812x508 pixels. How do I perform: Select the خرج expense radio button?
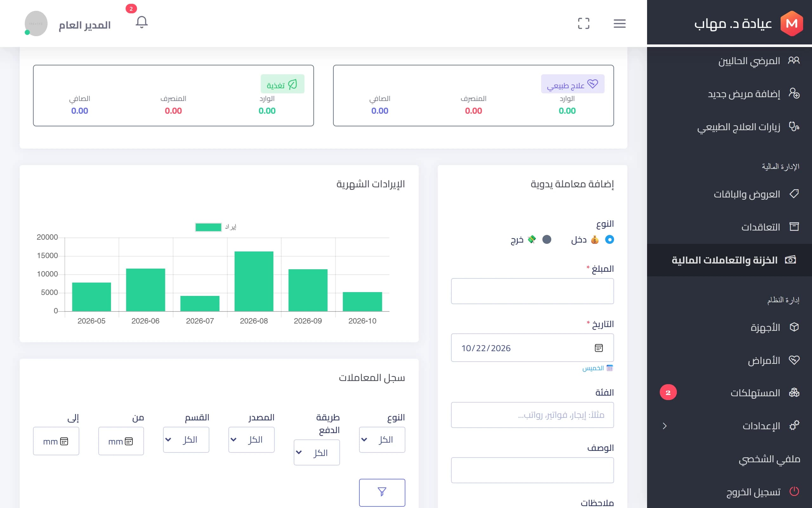point(547,239)
